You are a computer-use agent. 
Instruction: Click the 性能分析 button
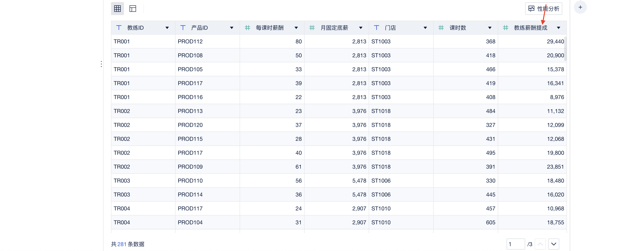coord(547,9)
